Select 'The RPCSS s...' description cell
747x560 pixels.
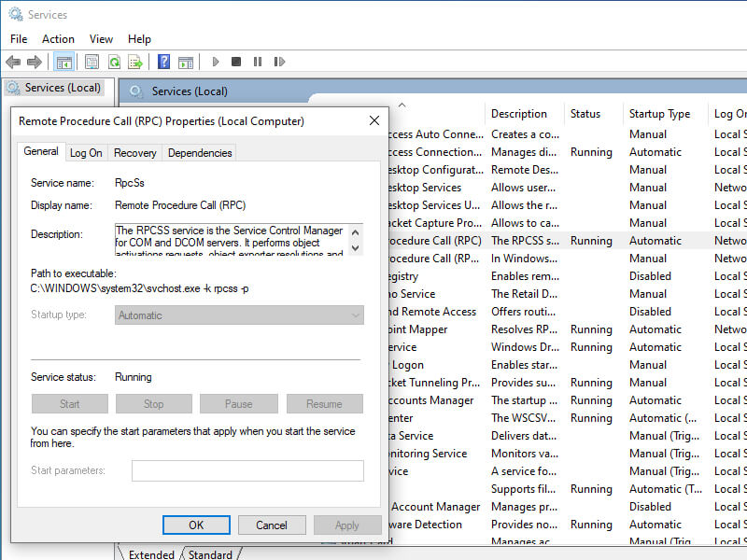525,241
